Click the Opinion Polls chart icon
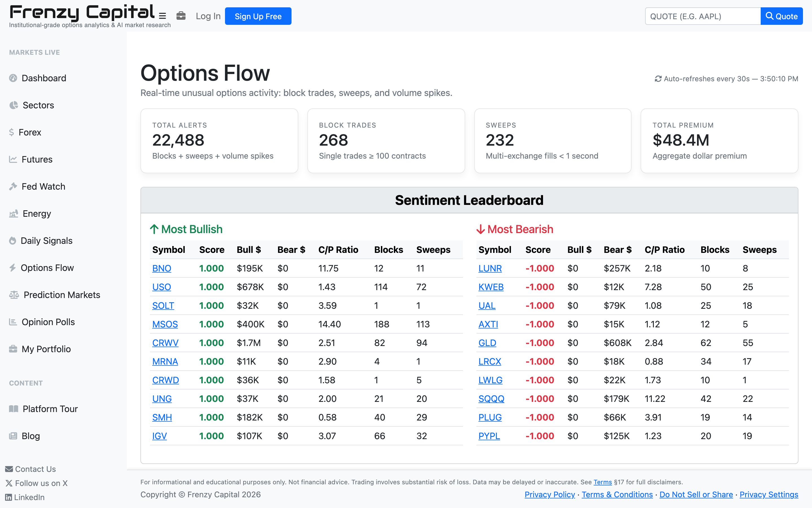812x508 pixels. pos(13,322)
